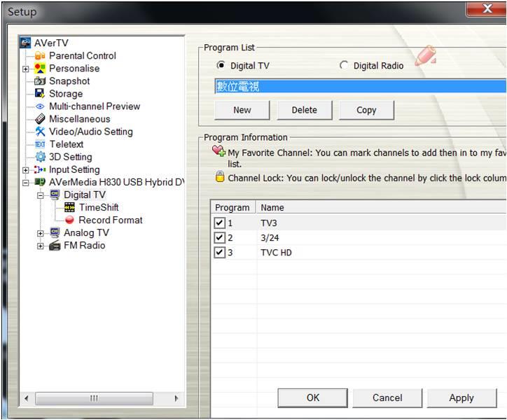Expand the Input Setting tree node

click(x=25, y=169)
